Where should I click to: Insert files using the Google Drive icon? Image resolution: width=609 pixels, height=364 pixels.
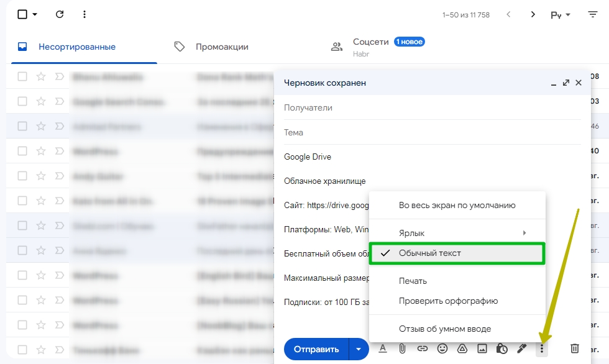462,348
